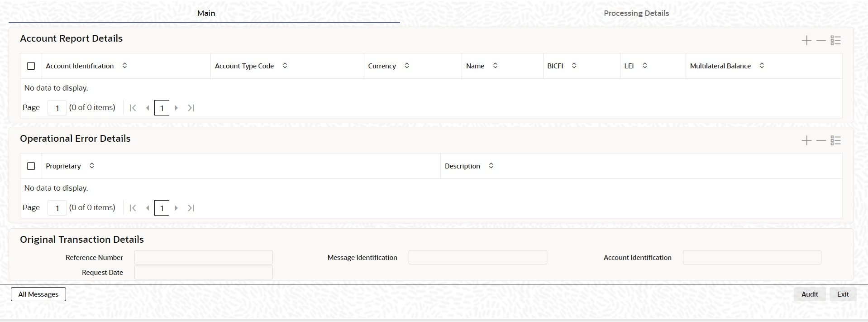Go to previous page in Operational Error Details
Image resolution: width=868 pixels, height=322 pixels.
coord(148,208)
